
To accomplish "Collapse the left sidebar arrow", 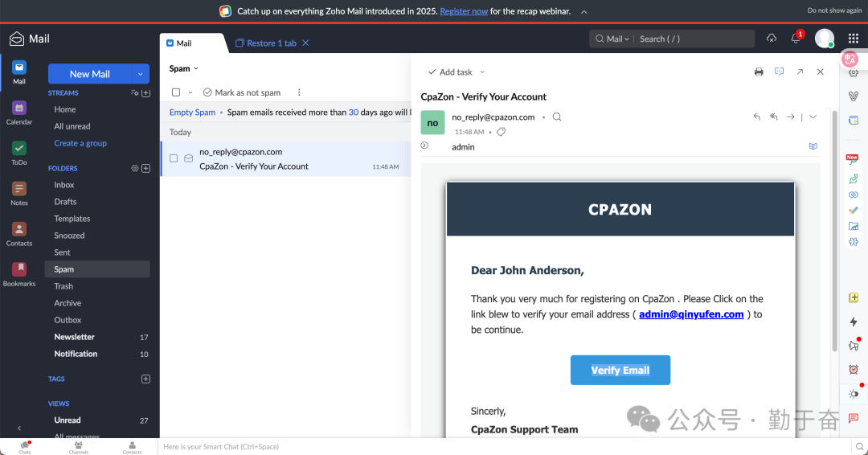I will coord(19,428).
